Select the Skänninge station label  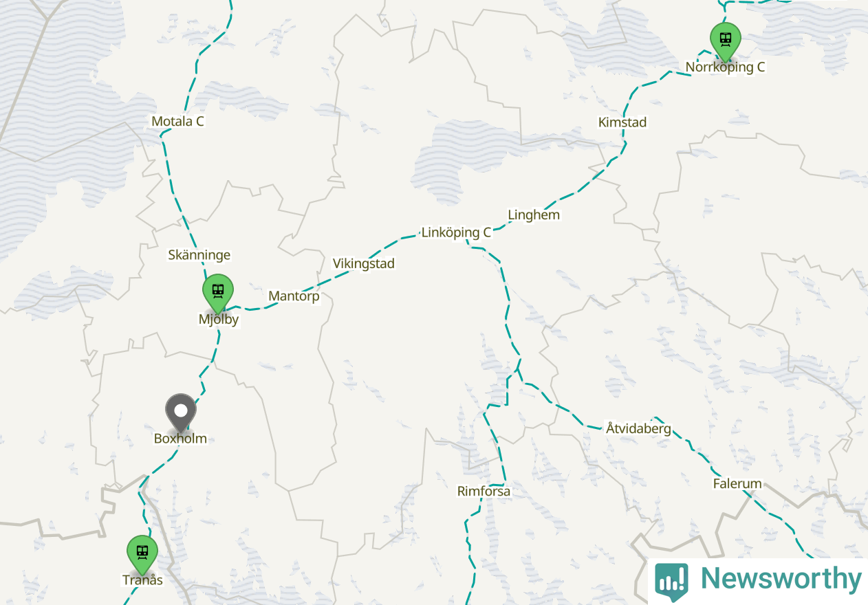point(199,255)
